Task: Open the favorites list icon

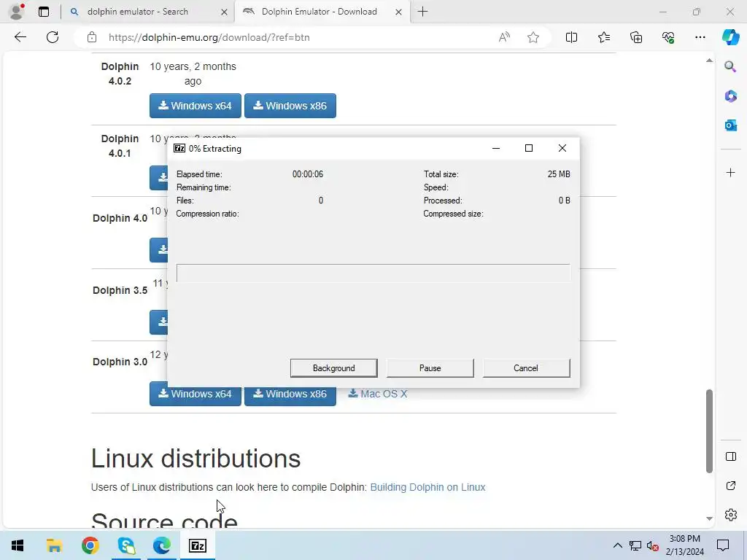Action: [x=603, y=37]
